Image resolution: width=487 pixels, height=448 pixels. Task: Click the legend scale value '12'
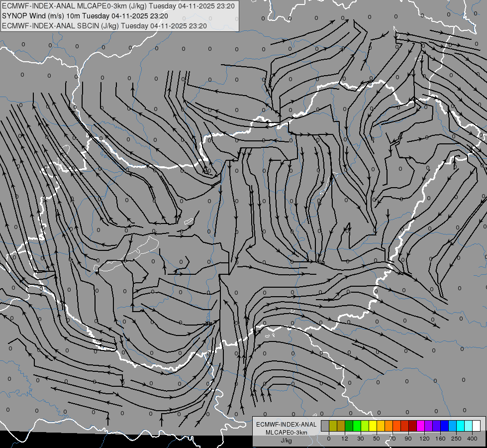click(345, 439)
